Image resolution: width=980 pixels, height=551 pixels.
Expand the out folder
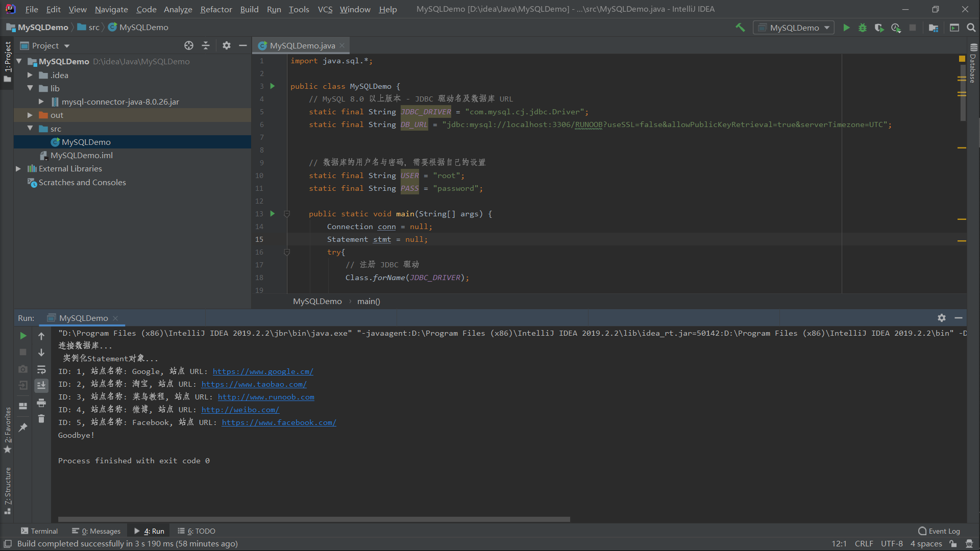point(30,115)
